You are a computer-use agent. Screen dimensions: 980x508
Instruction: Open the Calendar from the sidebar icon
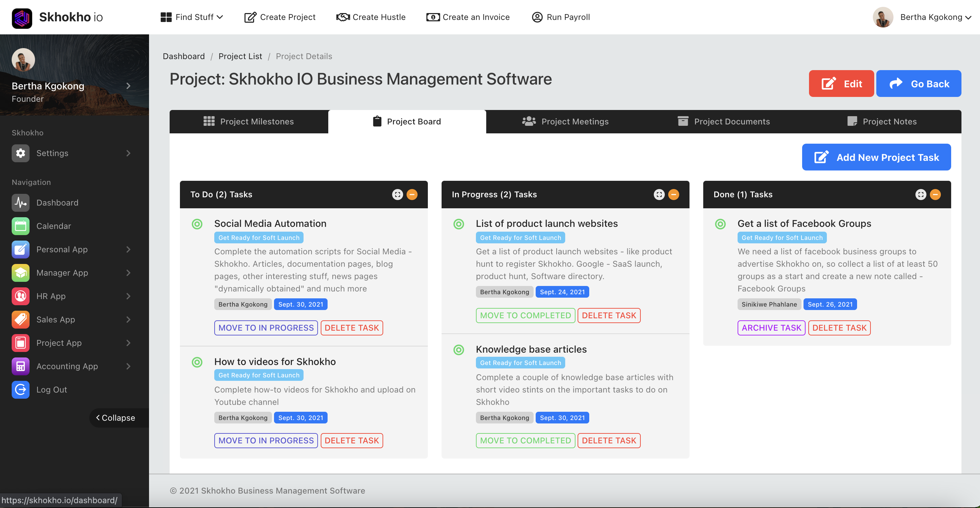click(x=20, y=226)
